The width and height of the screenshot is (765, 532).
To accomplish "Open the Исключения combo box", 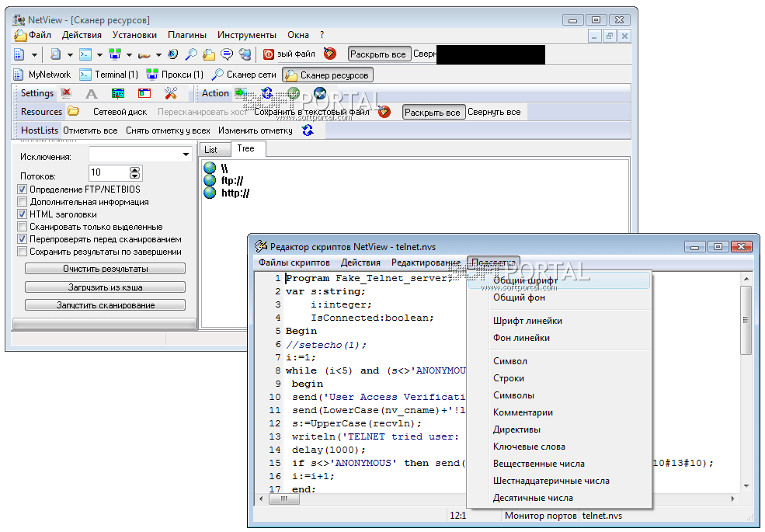I will click(140, 155).
